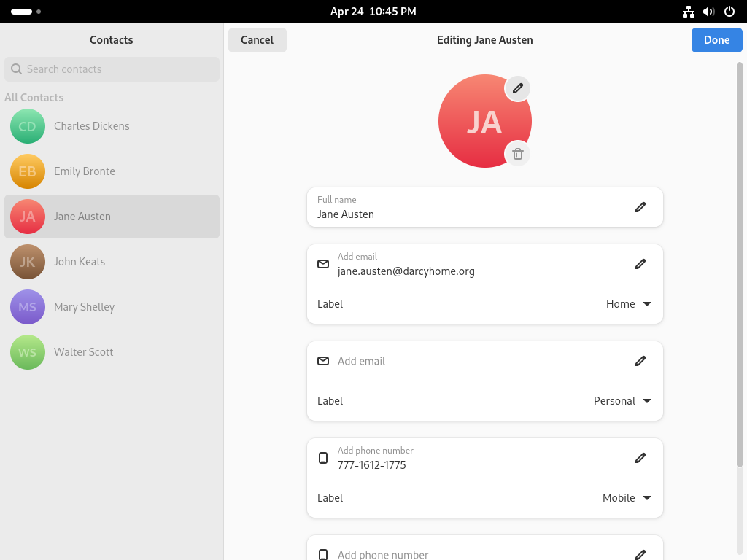Click Done to save contact
This screenshot has height=560, width=747.
point(716,40)
